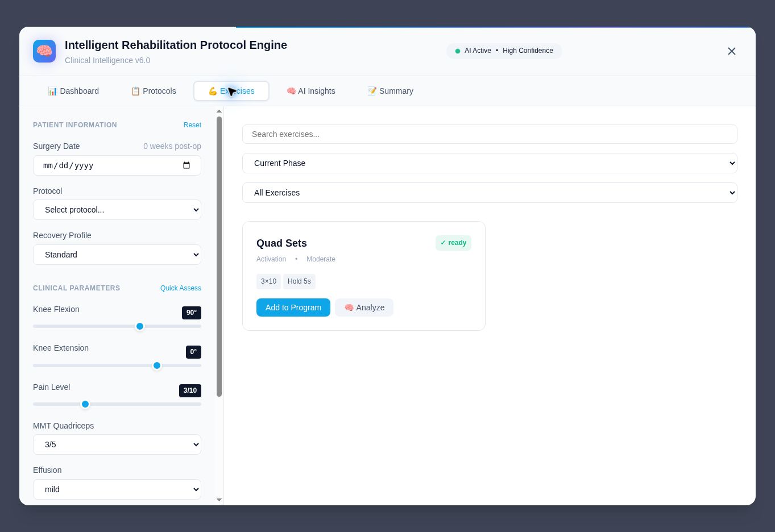Click the Knee Flexion slider handle
This screenshot has height=532, width=775.
[140, 326]
